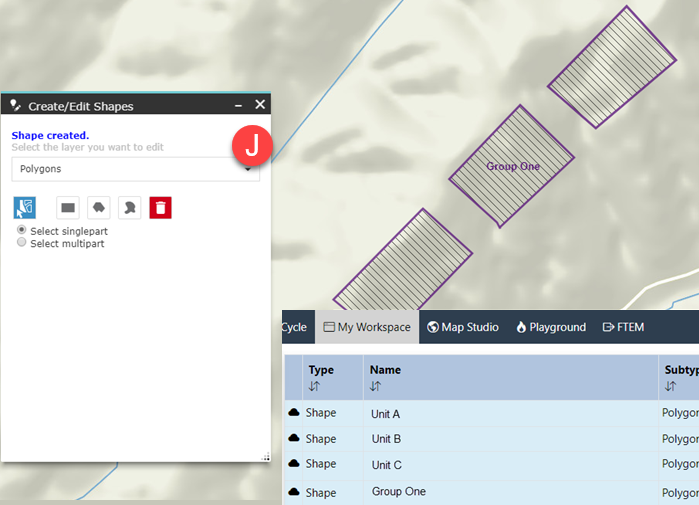Click the Unit B row name
This screenshot has width=699, height=505.
[386, 439]
